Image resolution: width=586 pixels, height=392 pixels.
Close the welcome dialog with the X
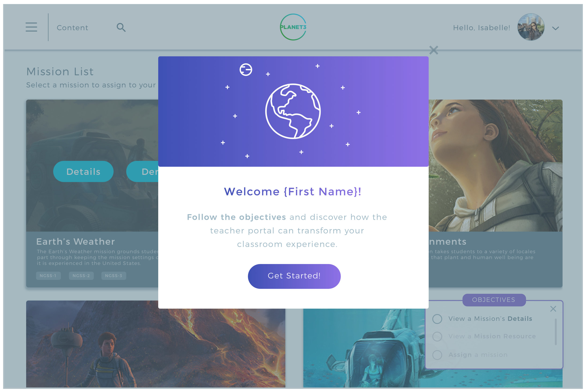point(434,50)
